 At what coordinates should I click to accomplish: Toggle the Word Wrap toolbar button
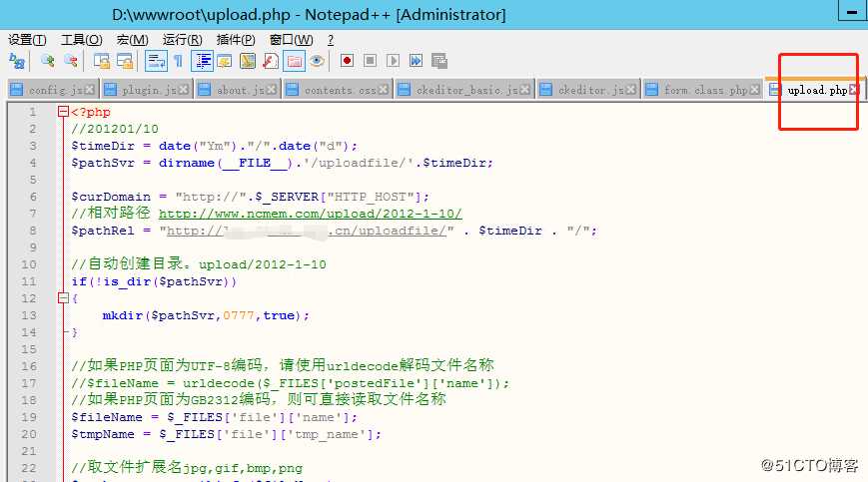pos(156,61)
